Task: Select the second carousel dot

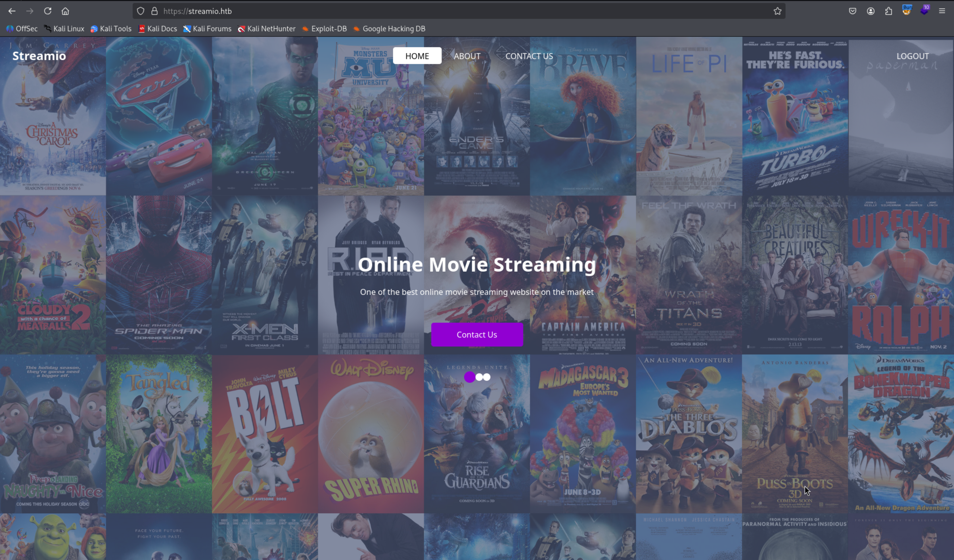Action: coord(479,377)
